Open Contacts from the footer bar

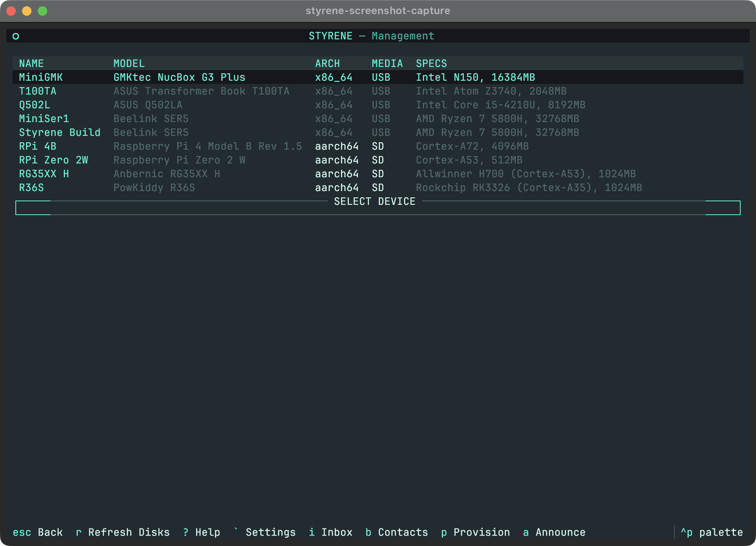click(396, 532)
